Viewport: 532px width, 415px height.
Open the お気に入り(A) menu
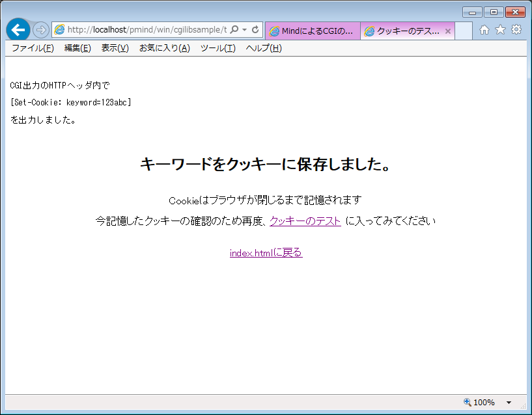(165, 48)
